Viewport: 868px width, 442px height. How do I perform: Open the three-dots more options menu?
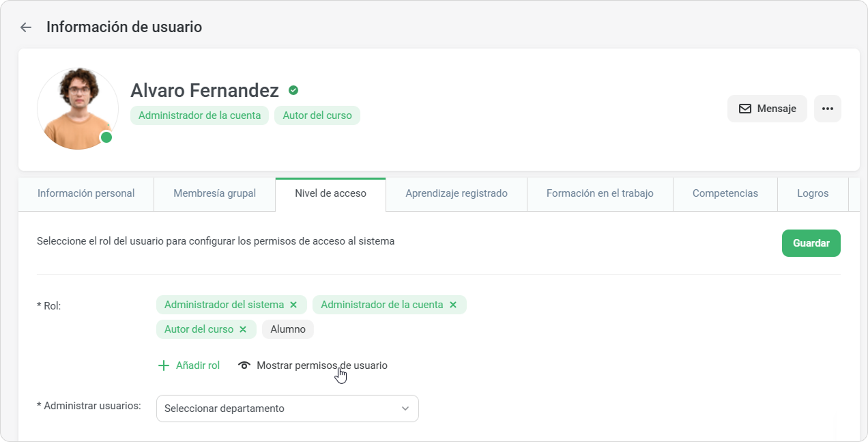point(827,109)
